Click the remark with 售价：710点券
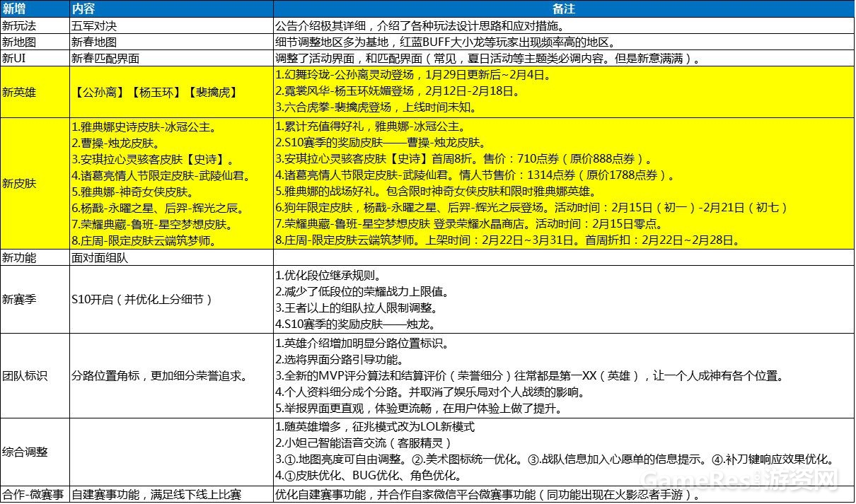 tap(463, 159)
